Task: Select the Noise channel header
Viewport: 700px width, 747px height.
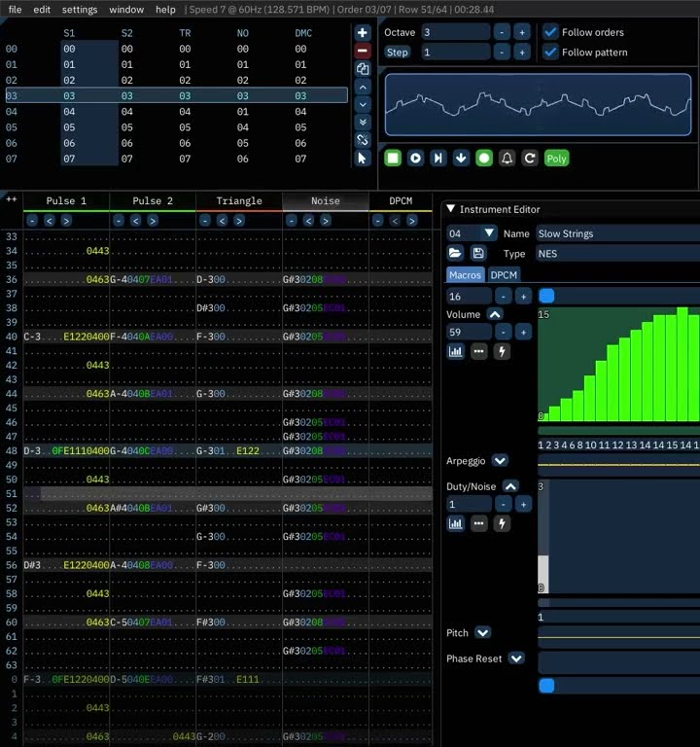Action: click(x=326, y=201)
